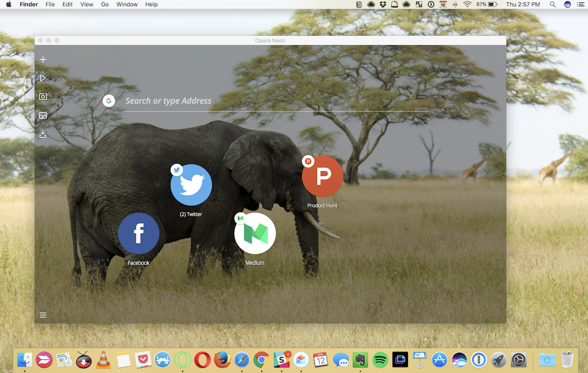Image resolution: width=588 pixels, height=373 pixels.
Task: Open the Product Hunt speed dial bubble
Action: pyautogui.click(x=323, y=176)
